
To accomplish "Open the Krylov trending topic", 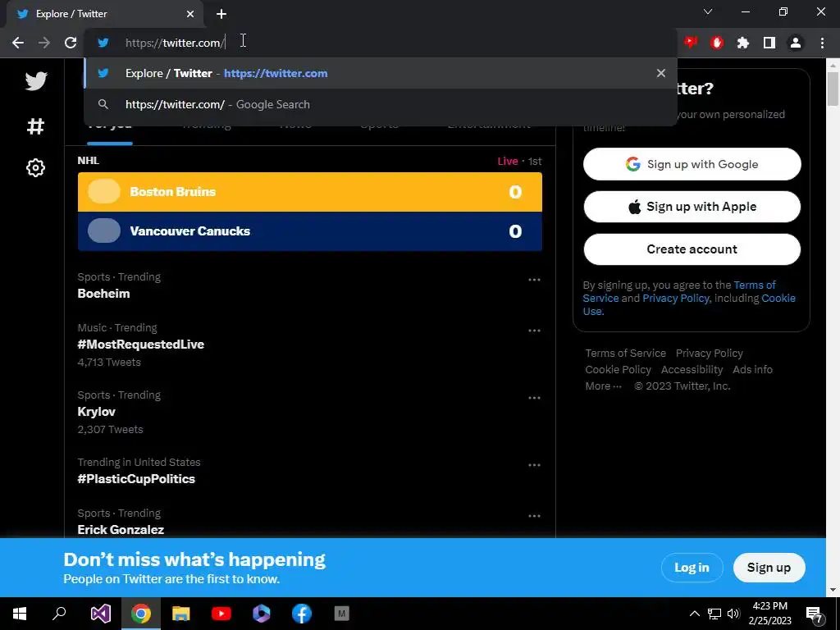I will point(97,412).
